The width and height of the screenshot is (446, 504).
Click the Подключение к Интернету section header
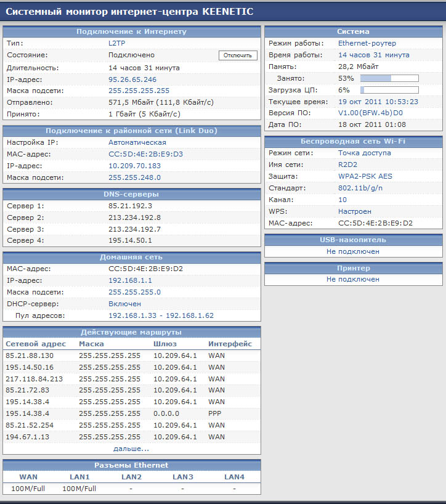click(131, 31)
